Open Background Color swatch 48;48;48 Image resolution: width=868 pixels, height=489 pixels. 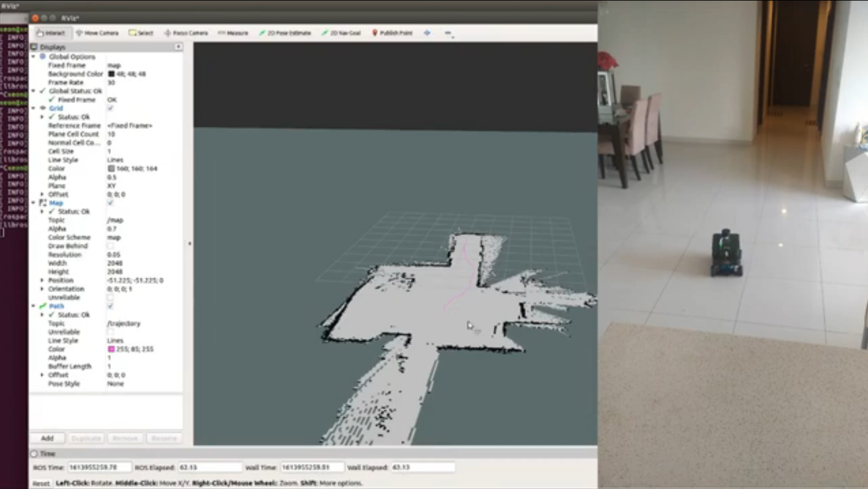111,74
